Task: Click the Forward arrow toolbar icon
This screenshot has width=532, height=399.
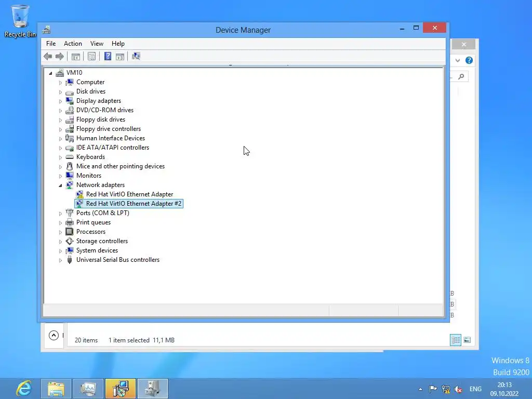Action: [x=60, y=56]
